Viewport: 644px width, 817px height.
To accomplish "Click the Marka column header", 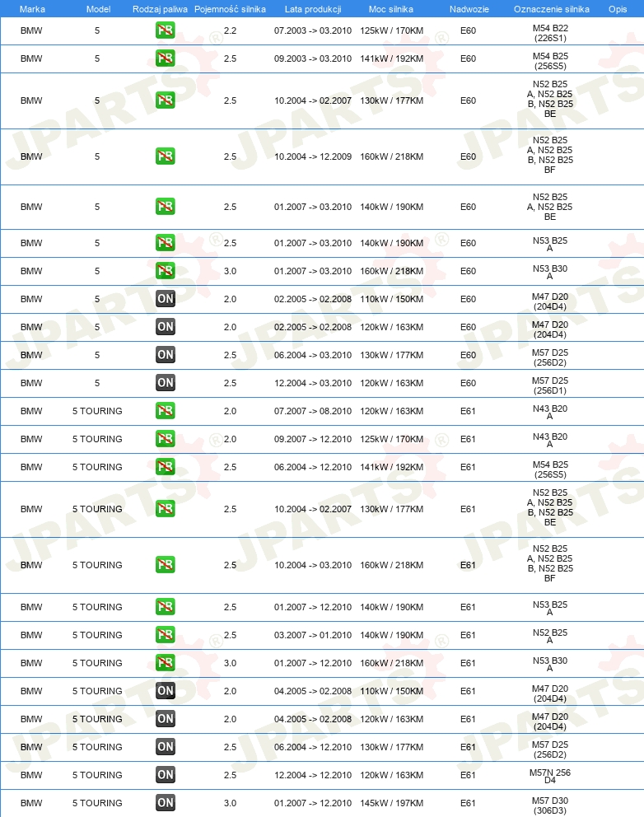I will [32, 9].
